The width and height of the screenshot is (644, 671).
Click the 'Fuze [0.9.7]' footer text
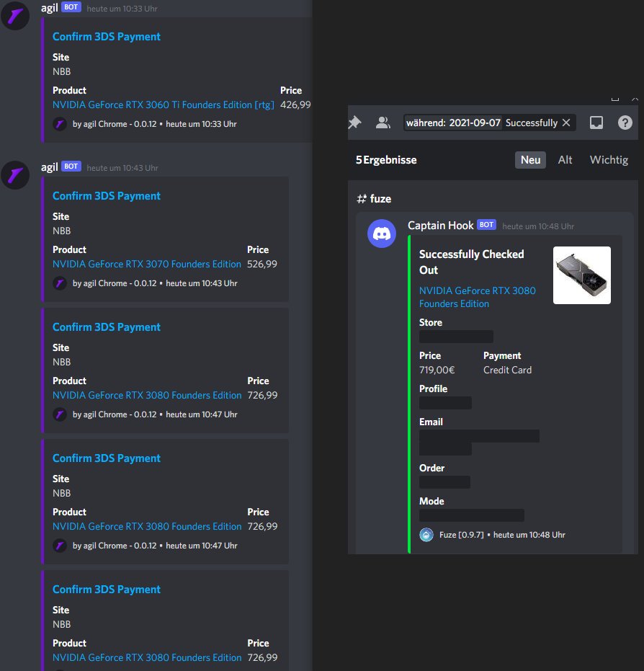point(462,535)
